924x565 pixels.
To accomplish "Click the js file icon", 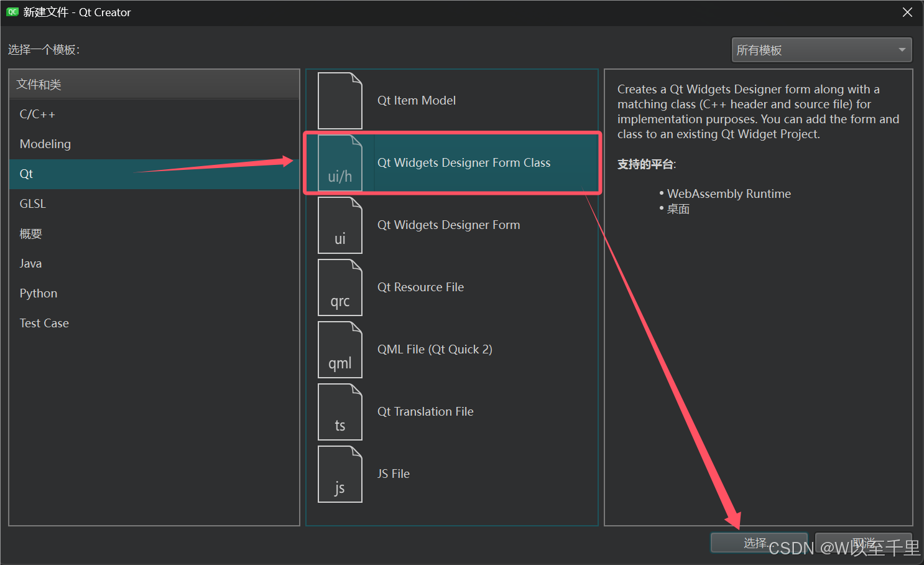I will [340, 474].
